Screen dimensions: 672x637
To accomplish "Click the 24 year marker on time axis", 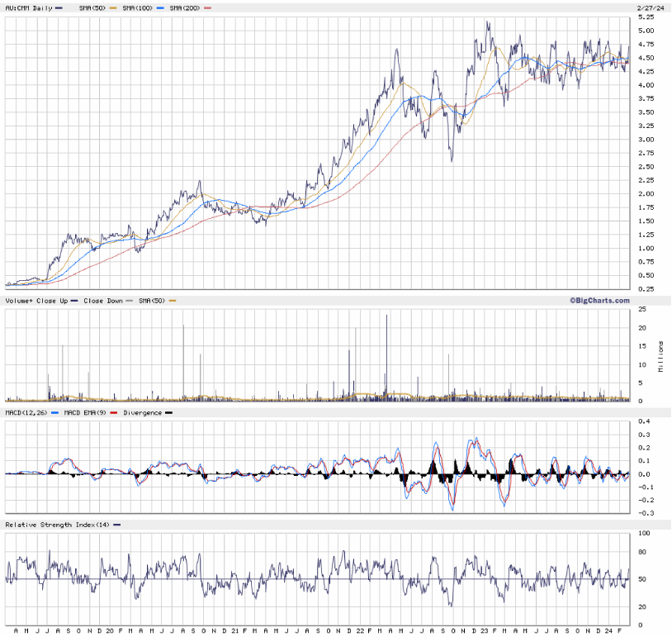I will [608, 630].
